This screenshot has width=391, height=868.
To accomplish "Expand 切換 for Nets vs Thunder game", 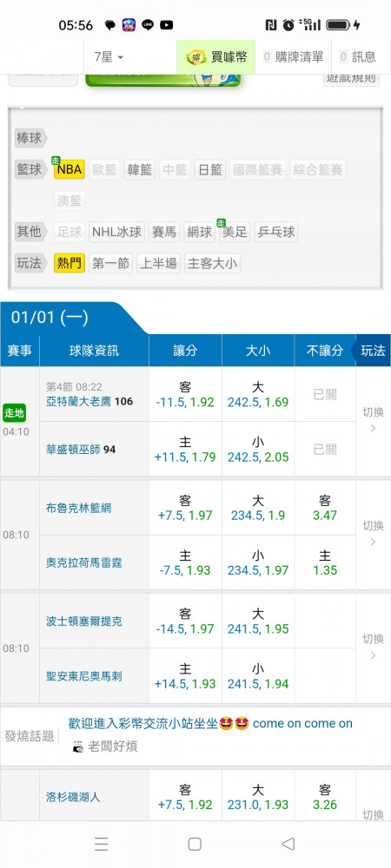I will click(x=373, y=534).
